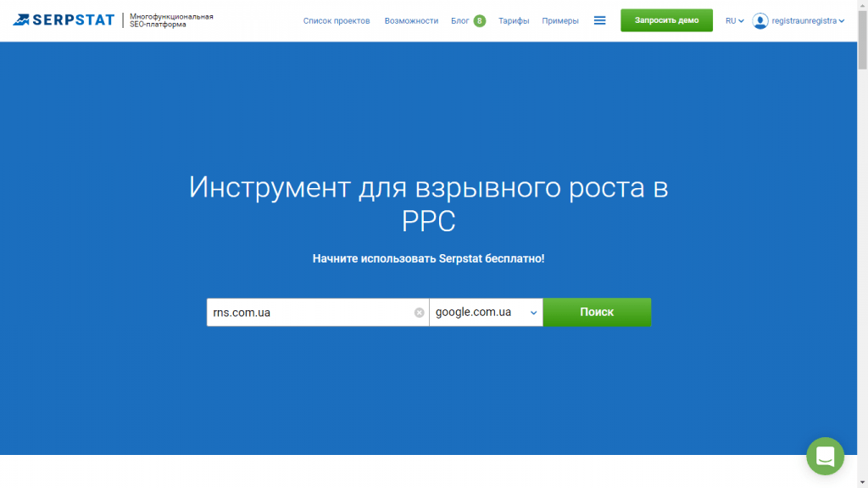Open the hamburger menu icon
The width and height of the screenshot is (868, 488).
pyautogui.click(x=599, y=20)
